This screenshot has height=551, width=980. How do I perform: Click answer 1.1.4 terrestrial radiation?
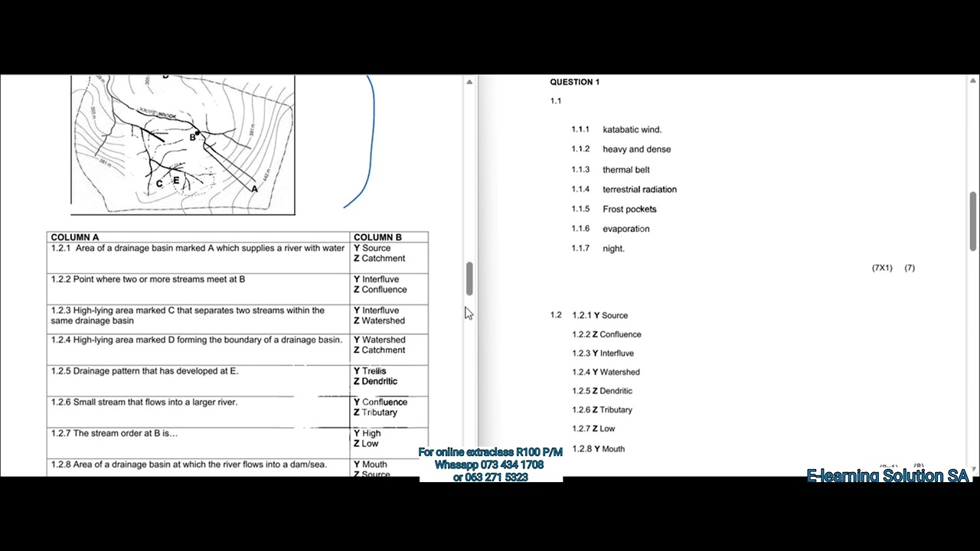[624, 189]
